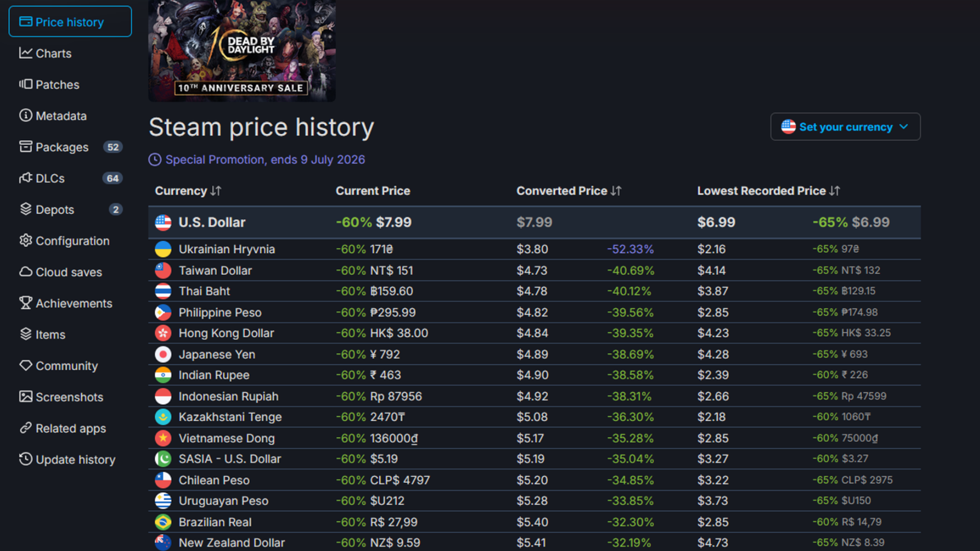This screenshot has width=980, height=551.
Task: Click the Items layers icon
Action: 26,334
